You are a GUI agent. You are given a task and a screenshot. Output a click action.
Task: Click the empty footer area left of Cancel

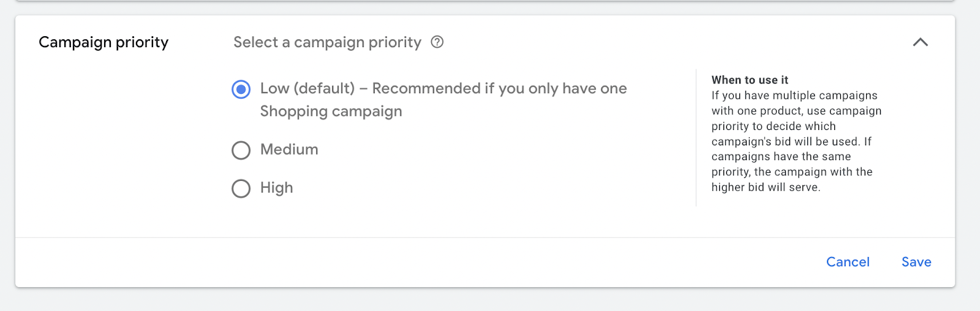click(429, 262)
